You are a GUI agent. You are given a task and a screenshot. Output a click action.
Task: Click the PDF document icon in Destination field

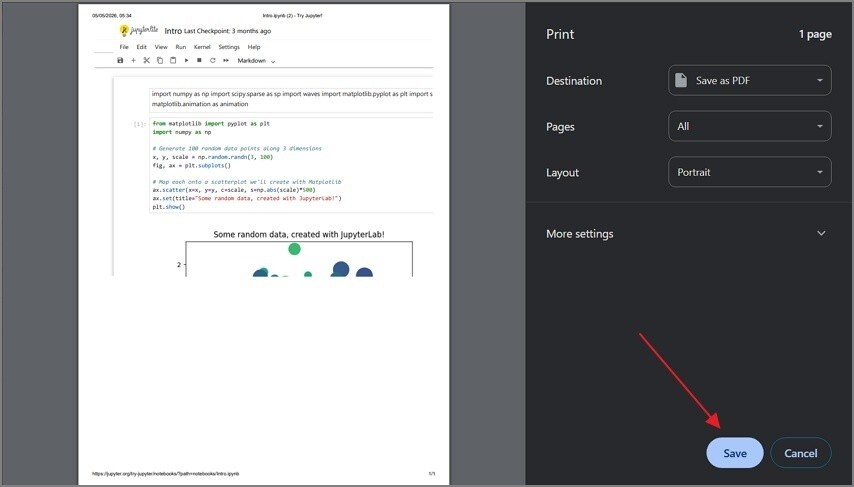(x=681, y=80)
